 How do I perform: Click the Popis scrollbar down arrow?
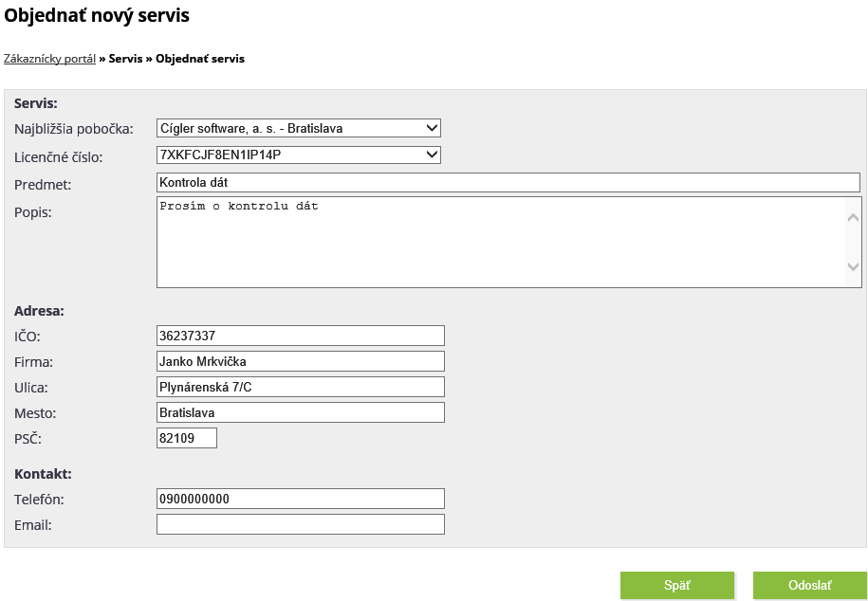tap(853, 266)
